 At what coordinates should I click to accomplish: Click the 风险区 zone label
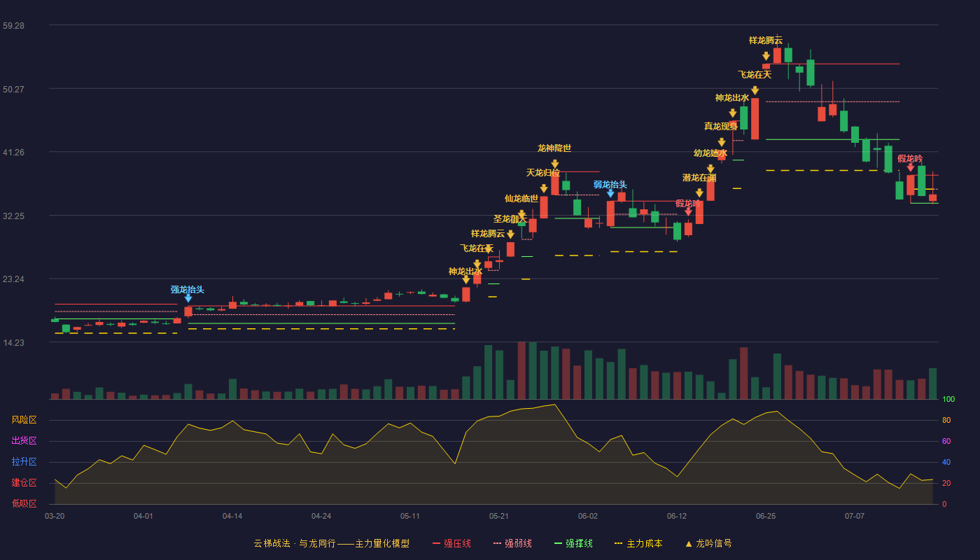pyautogui.click(x=24, y=420)
